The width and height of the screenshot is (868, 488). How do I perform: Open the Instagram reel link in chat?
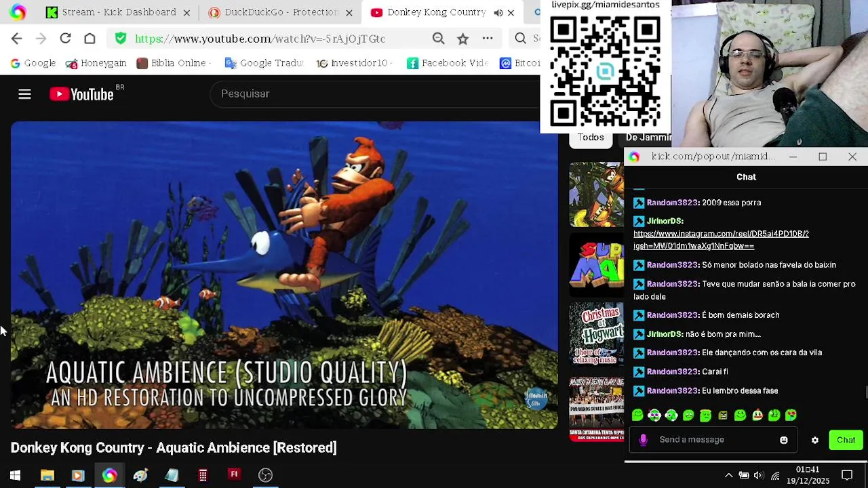[x=721, y=240]
